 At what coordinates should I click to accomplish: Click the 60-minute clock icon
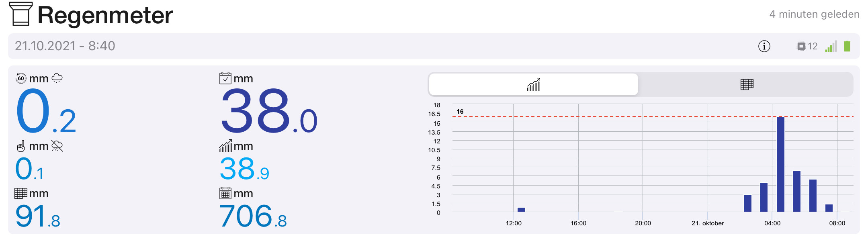tap(21, 78)
